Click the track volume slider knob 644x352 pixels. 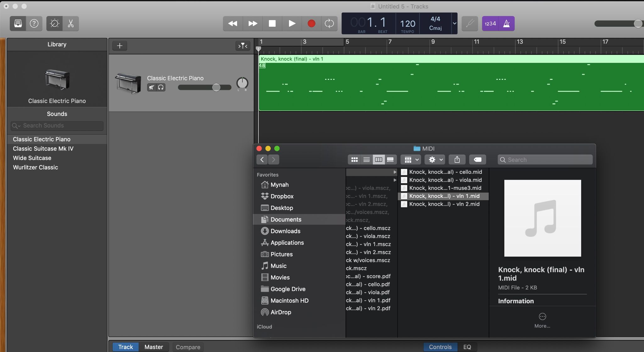(216, 87)
